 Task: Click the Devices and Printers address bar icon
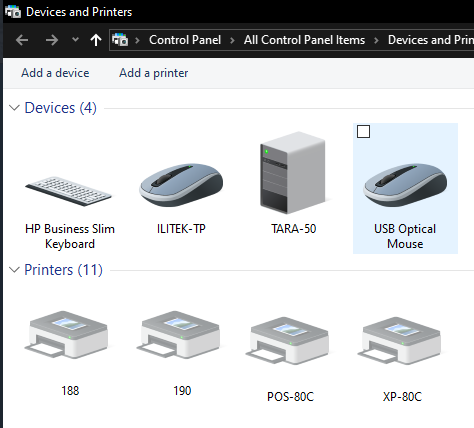[120, 40]
